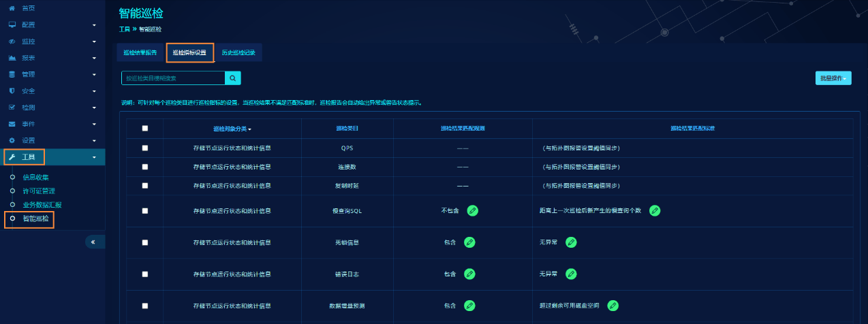Sort by 巡检对象分类 column header
The width and height of the screenshot is (868, 324).
(232, 128)
